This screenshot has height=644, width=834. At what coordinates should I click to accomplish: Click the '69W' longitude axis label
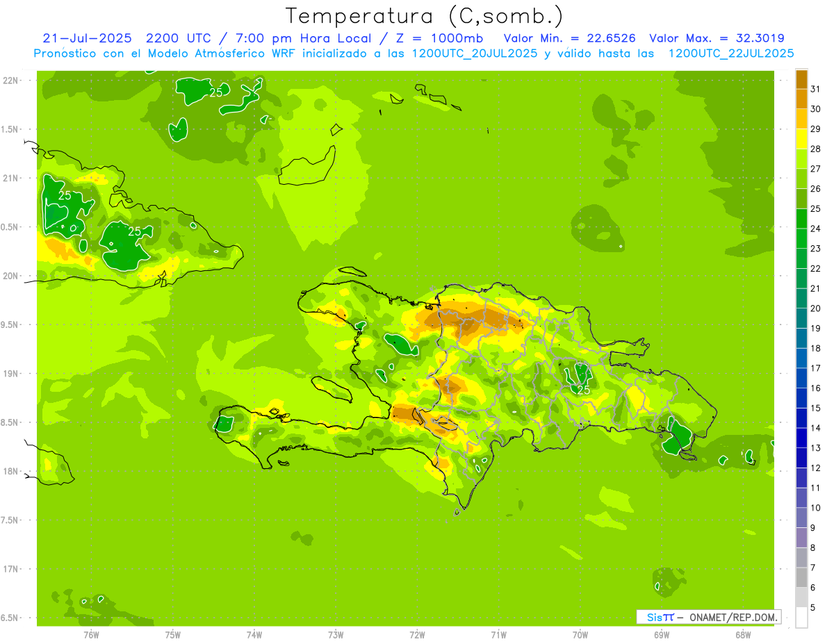point(662,635)
